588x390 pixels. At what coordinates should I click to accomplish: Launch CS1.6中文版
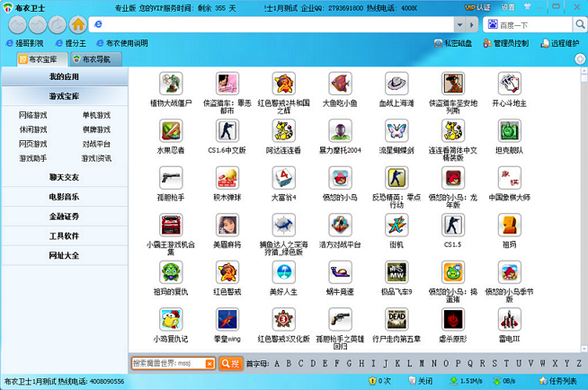(x=227, y=131)
